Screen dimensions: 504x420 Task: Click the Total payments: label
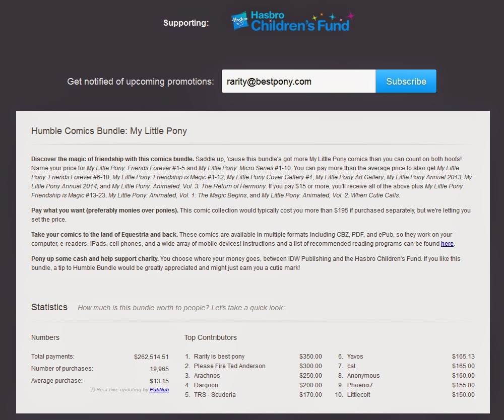pyautogui.click(x=53, y=357)
